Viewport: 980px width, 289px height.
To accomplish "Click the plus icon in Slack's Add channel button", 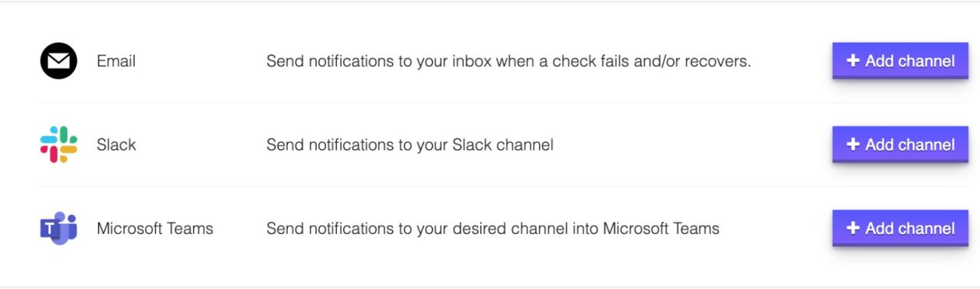I will coord(853,144).
